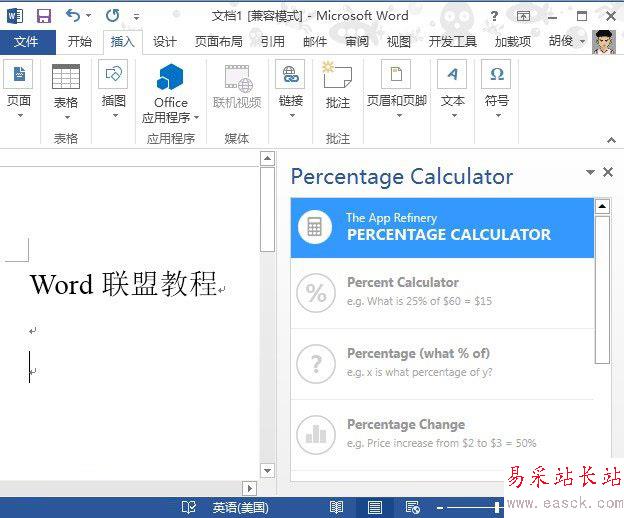Switch to Web Layout view
624x518 pixels.
pos(412,507)
